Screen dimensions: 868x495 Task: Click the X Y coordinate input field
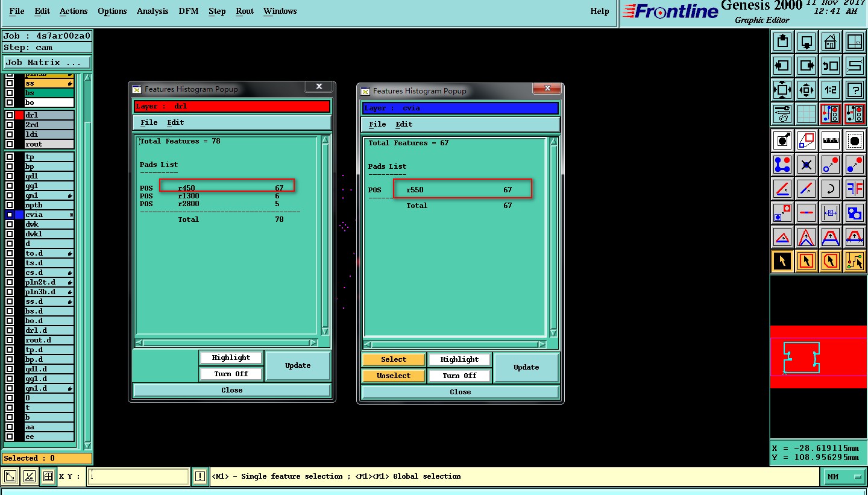coord(139,476)
